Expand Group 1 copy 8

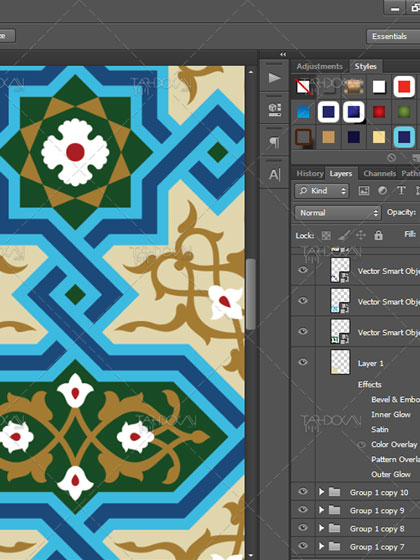tap(321, 528)
